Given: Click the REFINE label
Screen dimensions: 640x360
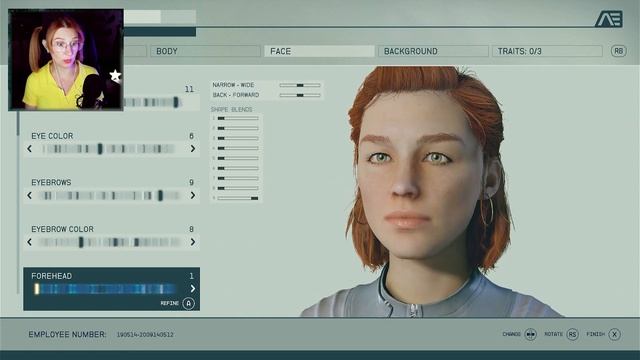Looking at the screenshot, I should (x=169, y=303).
